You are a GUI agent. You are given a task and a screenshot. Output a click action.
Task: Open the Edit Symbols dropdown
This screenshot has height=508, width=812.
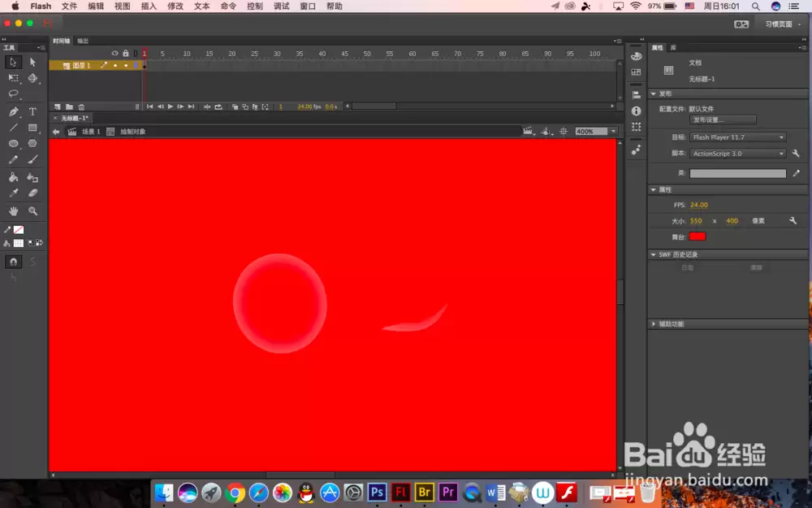tap(546, 132)
